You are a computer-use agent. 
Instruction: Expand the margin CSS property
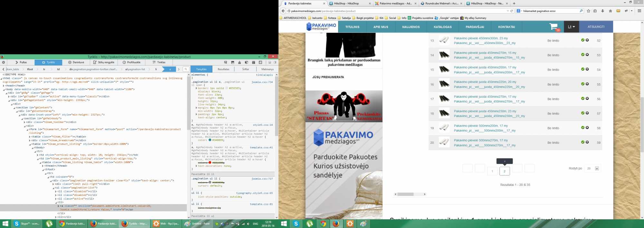pos(196,108)
